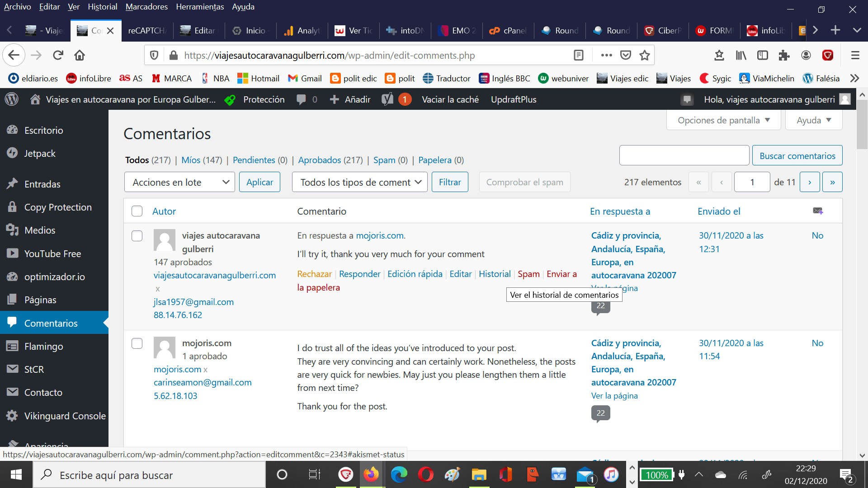Viewport: 868px width, 488px height.
Task: Open Firefox library icon
Action: click(x=741, y=55)
